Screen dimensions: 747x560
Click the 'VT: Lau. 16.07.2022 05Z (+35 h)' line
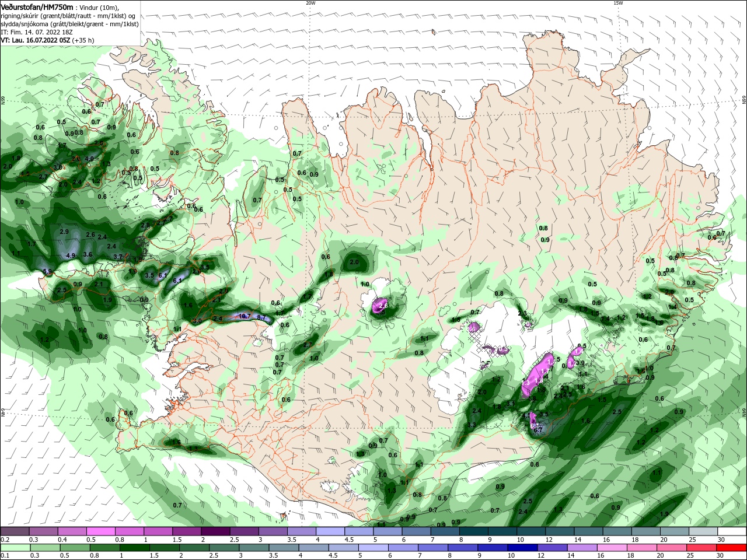[x=47, y=40]
